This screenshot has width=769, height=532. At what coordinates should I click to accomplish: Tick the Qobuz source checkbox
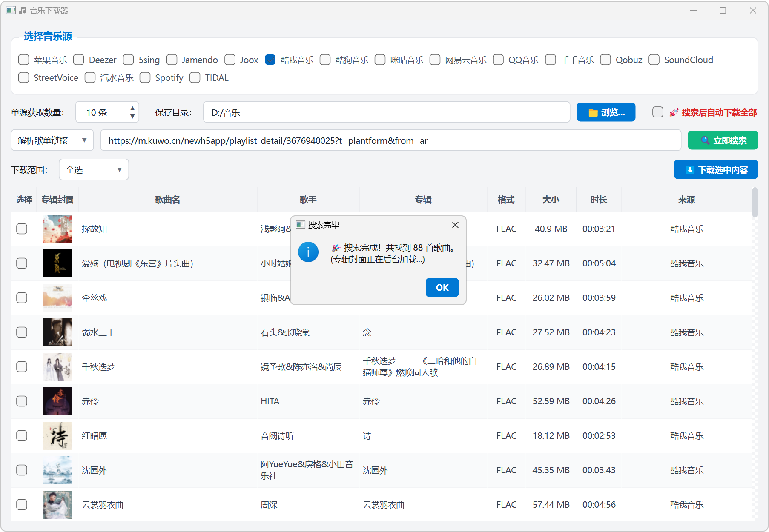point(605,60)
